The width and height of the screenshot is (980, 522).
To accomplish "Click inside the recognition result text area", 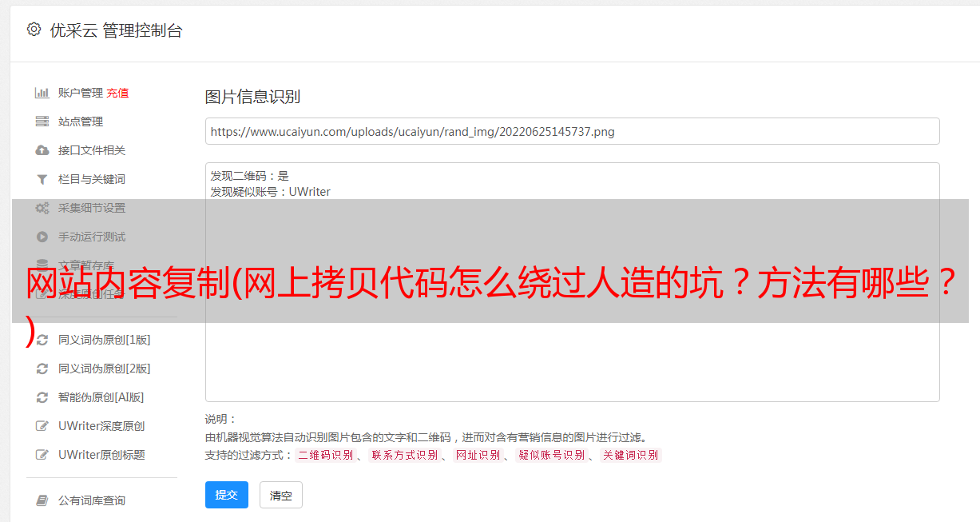I will point(572,281).
